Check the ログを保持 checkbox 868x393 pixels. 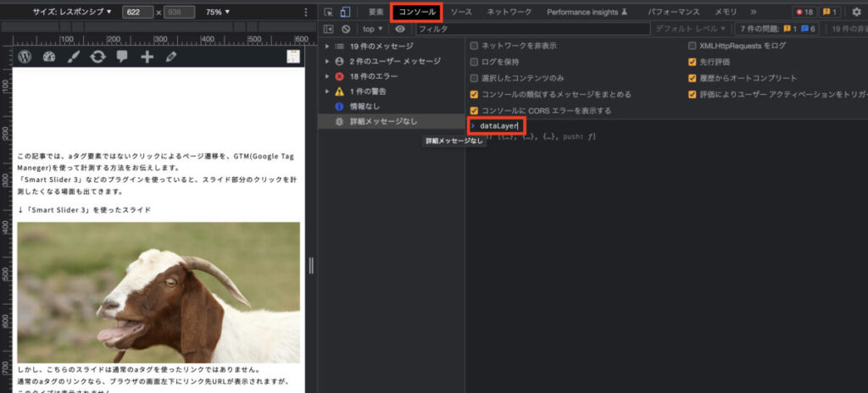tap(475, 62)
